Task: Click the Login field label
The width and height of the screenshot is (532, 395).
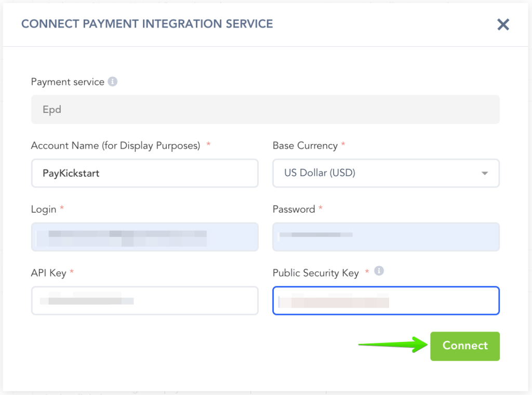Action: (44, 209)
